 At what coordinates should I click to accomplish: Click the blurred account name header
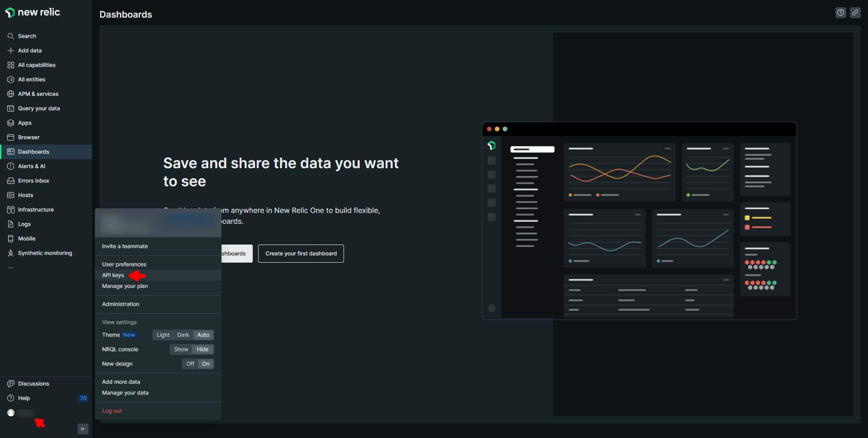[158, 223]
